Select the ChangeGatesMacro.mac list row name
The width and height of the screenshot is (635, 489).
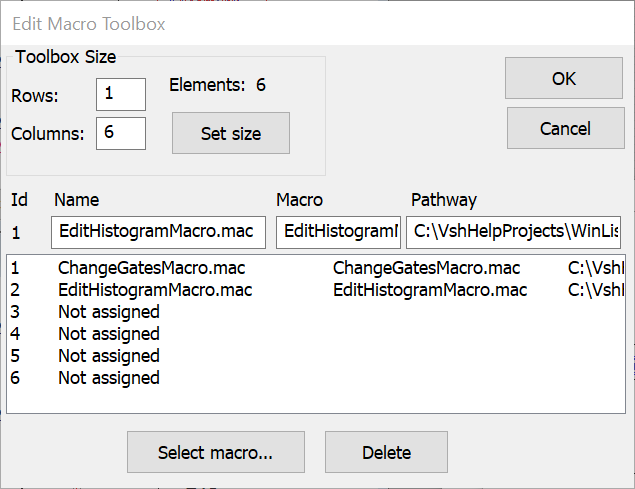tap(151, 268)
